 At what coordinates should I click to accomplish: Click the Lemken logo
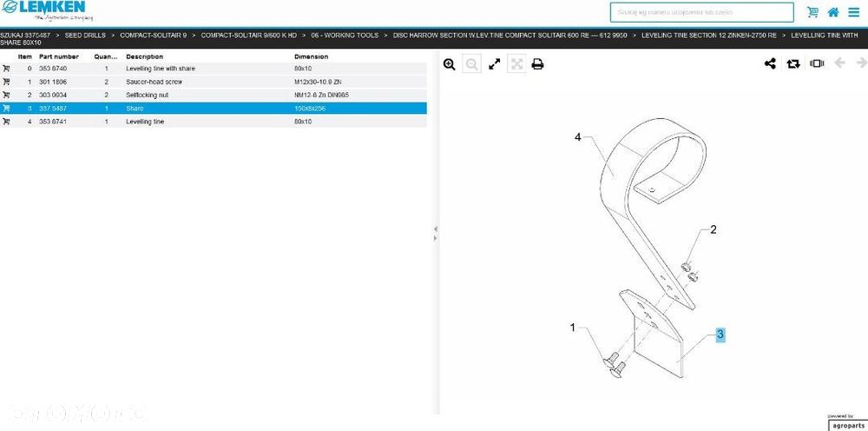click(47, 10)
